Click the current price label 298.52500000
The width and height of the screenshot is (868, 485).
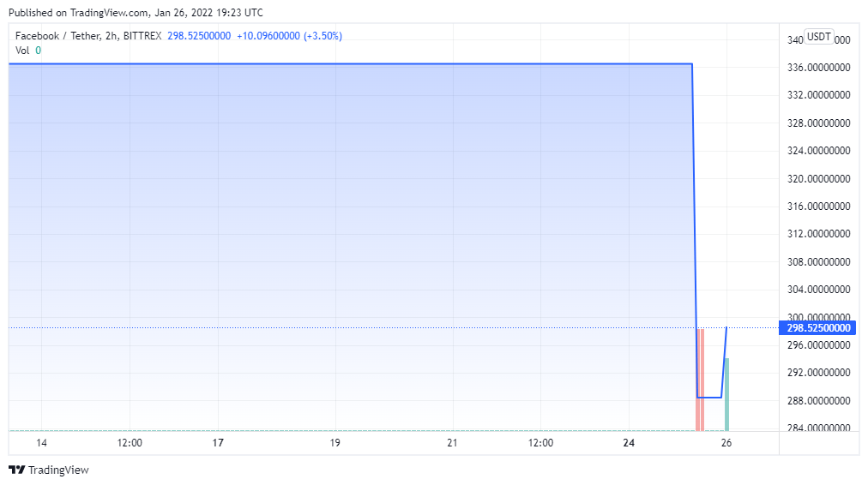click(819, 328)
